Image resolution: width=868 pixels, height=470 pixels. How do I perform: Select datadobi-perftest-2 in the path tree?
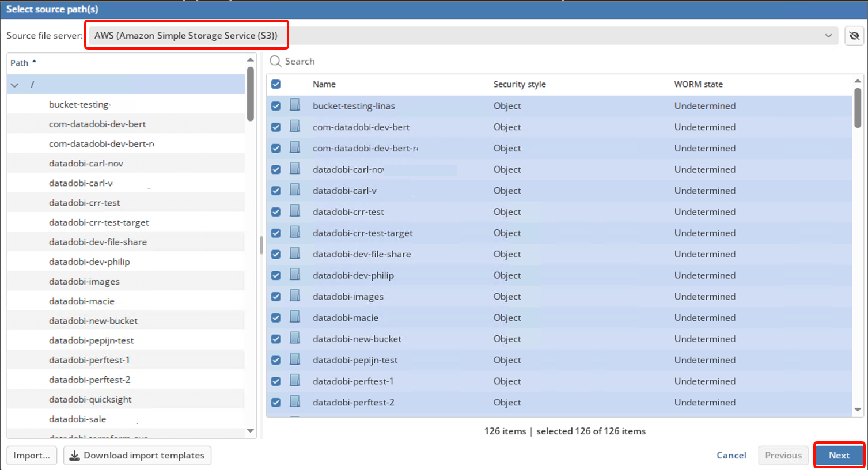click(x=90, y=380)
